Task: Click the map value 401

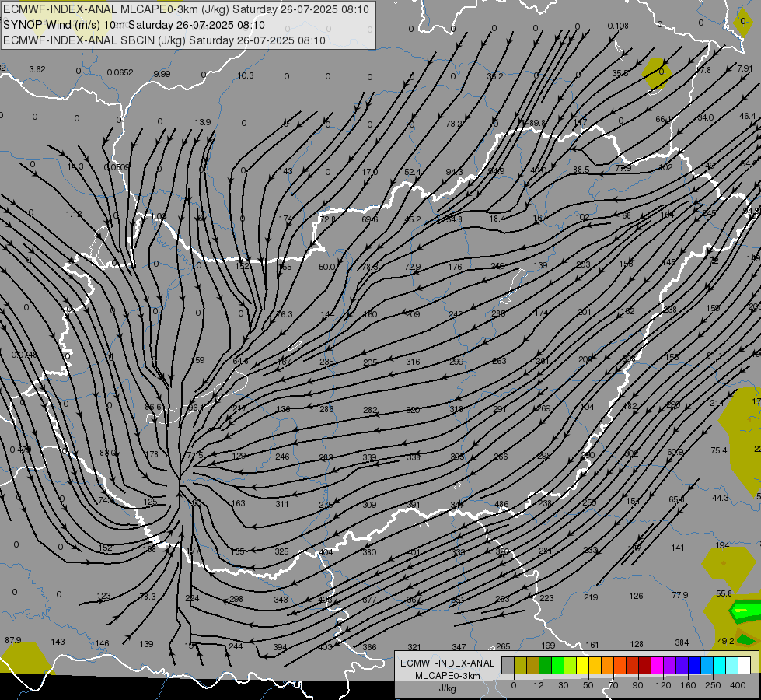Action: point(414,552)
